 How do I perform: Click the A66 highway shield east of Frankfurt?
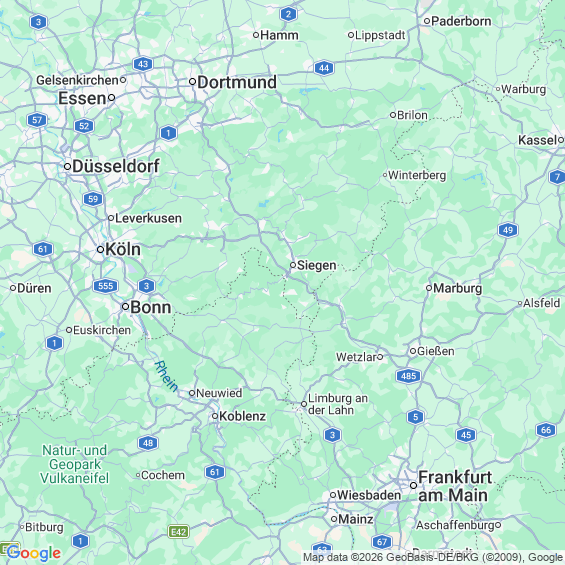[x=546, y=430]
